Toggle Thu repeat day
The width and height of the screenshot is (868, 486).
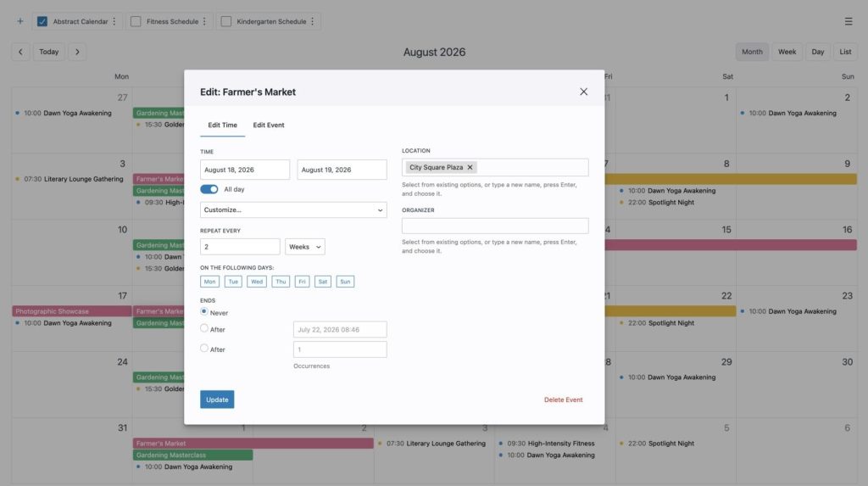tap(281, 282)
